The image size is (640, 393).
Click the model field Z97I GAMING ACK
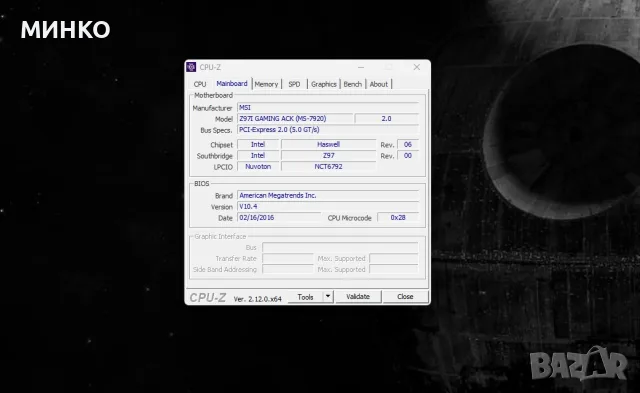coord(295,119)
